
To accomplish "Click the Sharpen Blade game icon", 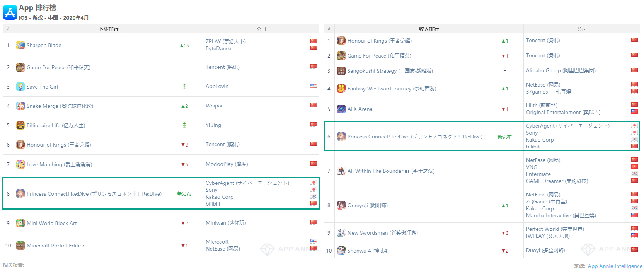I will (20, 45).
